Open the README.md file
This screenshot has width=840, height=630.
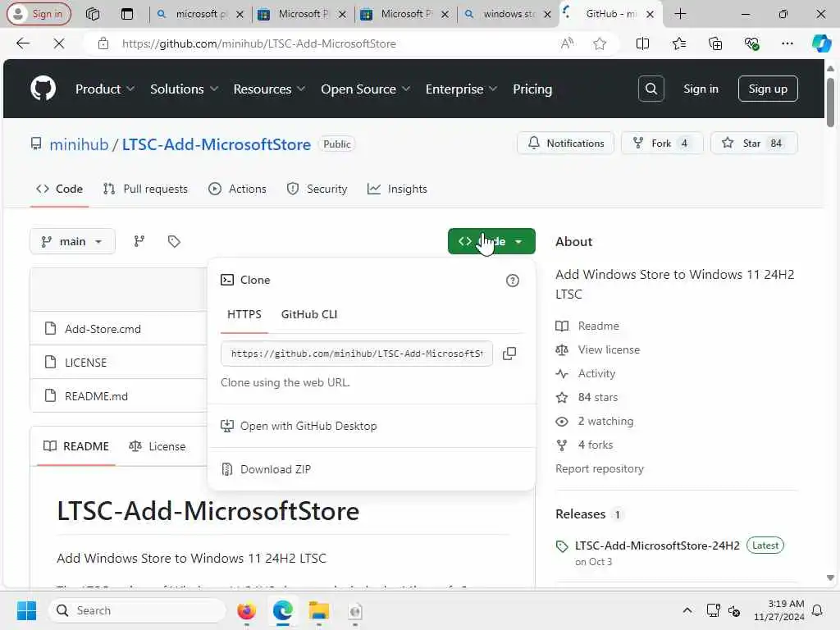[97, 396]
